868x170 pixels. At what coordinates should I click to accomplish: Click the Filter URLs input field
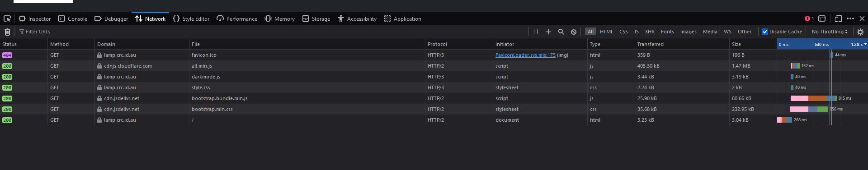271,32
